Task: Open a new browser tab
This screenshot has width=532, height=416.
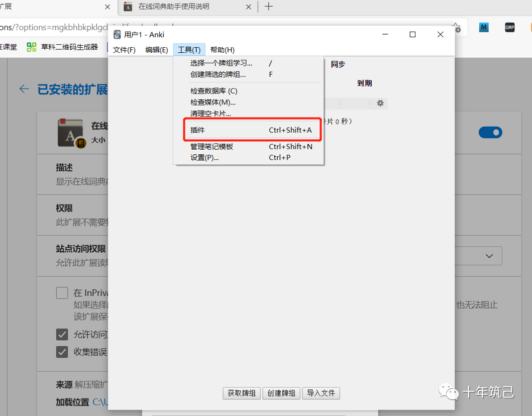Action: pos(268,7)
